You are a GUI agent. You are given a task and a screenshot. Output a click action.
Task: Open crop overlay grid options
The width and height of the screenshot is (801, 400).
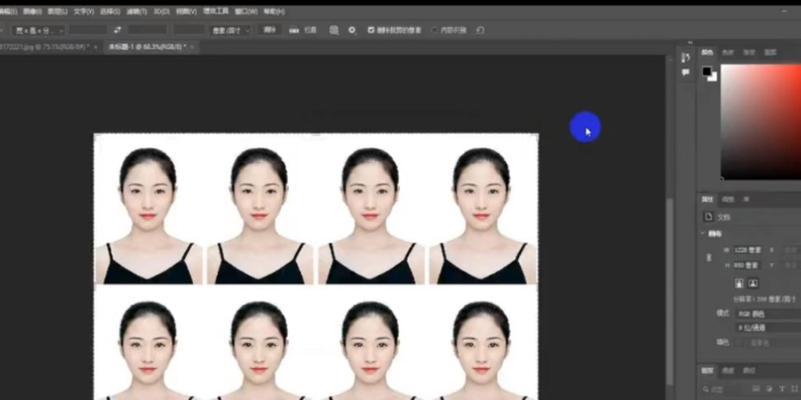pyautogui.click(x=334, y=30)
